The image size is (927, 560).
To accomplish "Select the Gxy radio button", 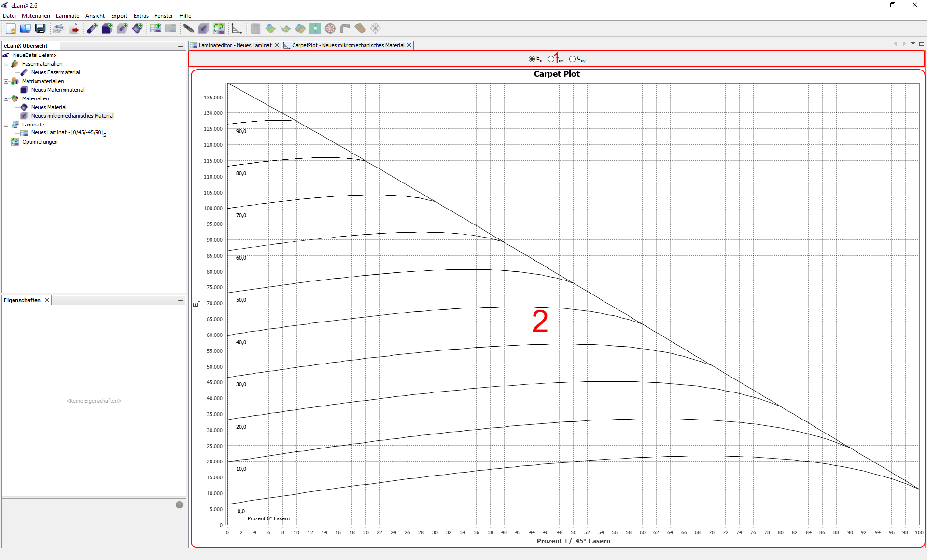I will point(572,59).
